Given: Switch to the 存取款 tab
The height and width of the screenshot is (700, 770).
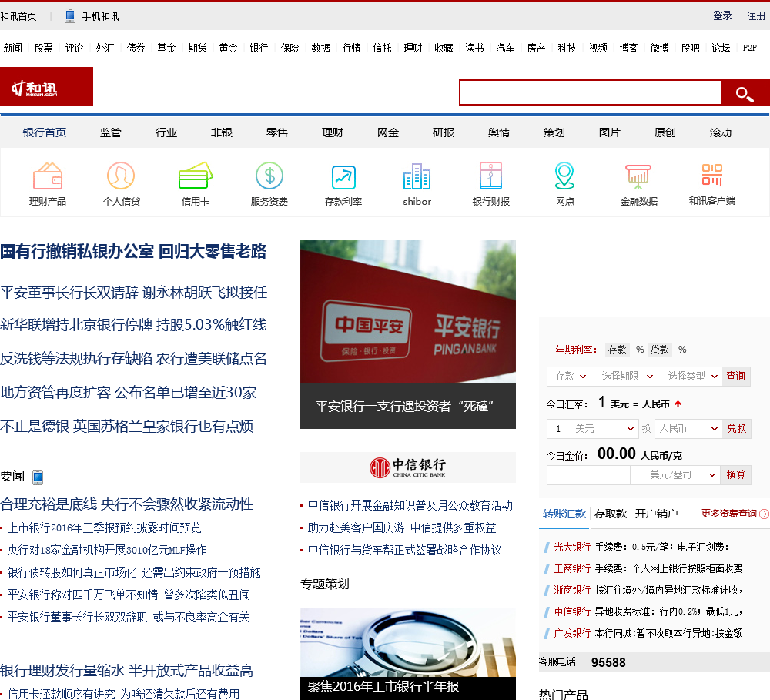Looking at the screenshot, I should coord(611,514).
